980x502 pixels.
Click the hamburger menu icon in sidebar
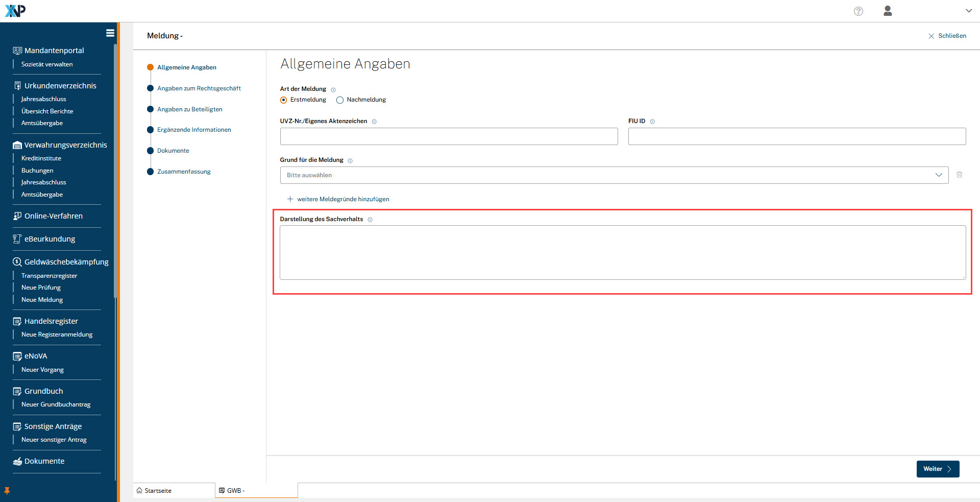pos(110,33)
